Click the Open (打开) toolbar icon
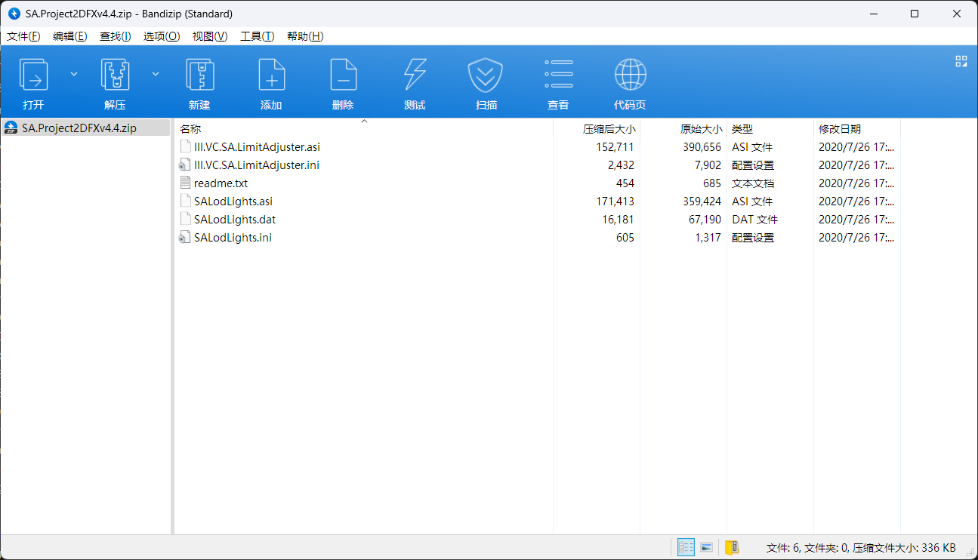978x560 pixels. [33, 75]
